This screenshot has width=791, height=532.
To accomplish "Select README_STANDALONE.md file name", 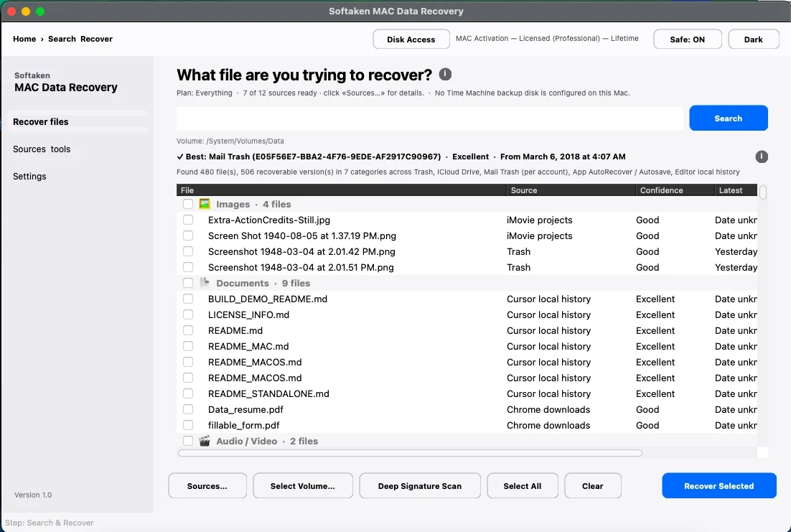I will point(268,393).
